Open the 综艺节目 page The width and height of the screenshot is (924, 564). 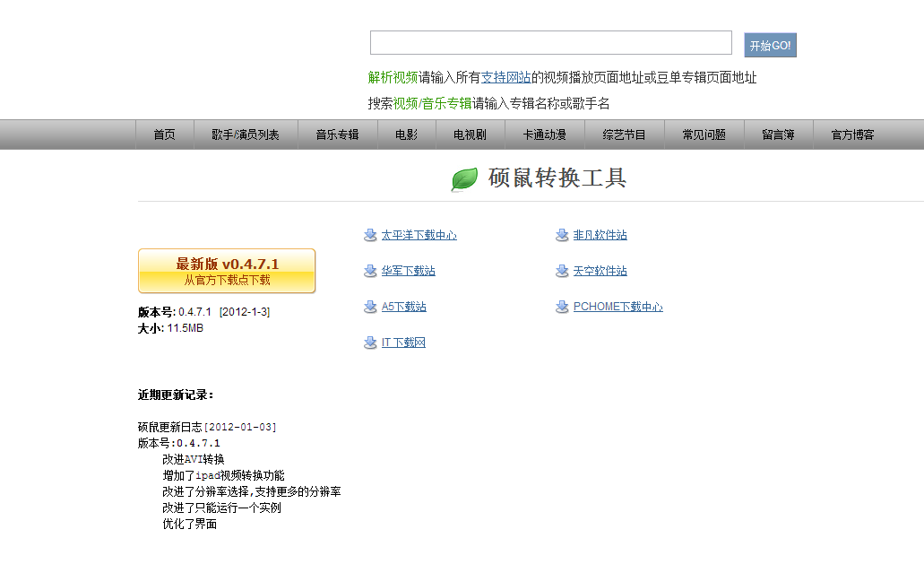[x=625, y=134]
